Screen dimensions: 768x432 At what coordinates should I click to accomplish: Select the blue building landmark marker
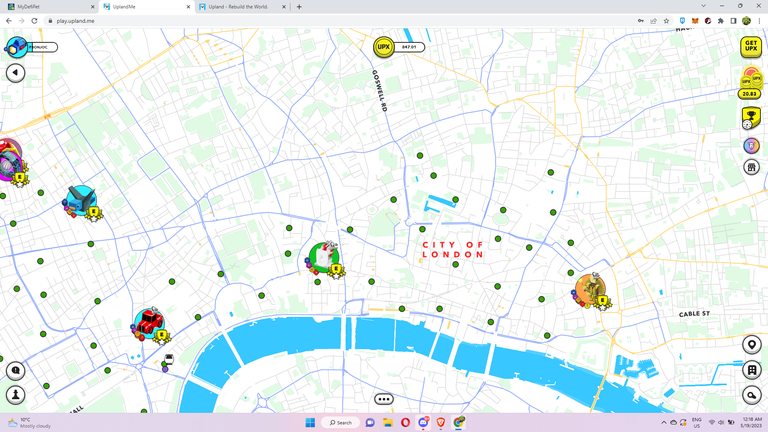click(81, 200)
